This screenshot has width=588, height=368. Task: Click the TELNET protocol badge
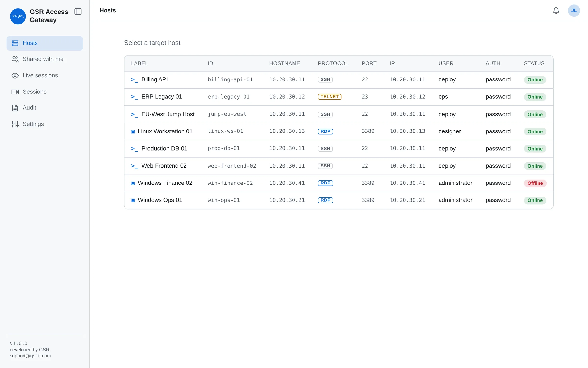[330, 97]
